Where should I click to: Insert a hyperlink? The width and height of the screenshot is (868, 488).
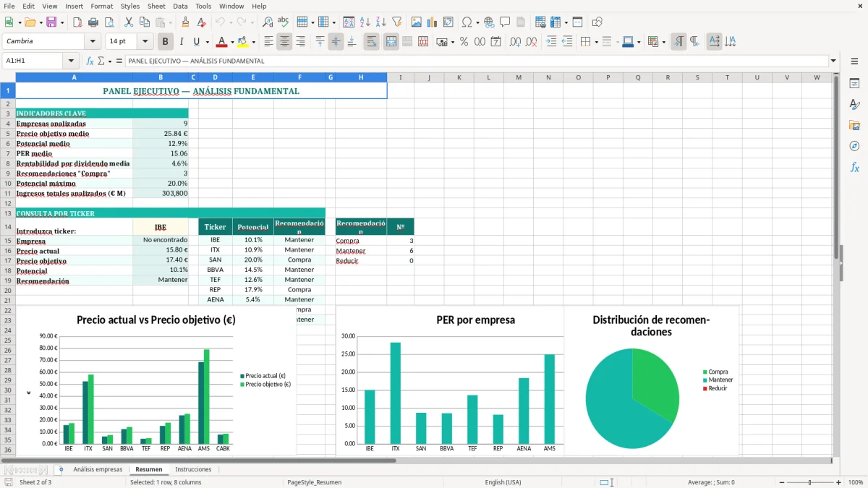[489, 22]
